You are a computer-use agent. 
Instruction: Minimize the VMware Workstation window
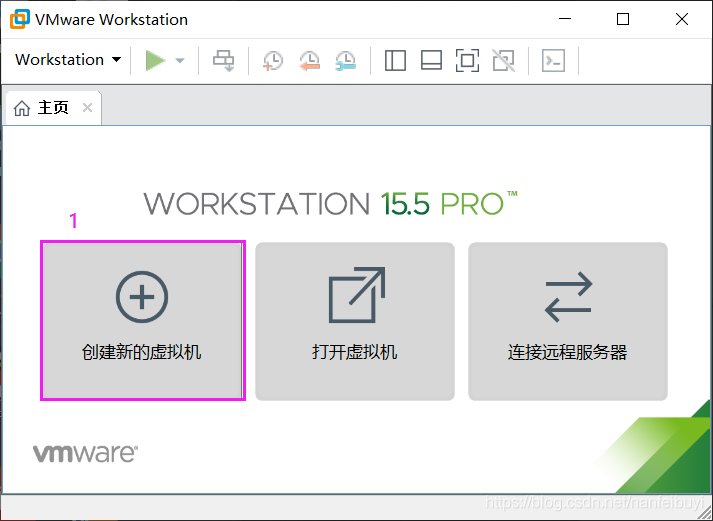coord(565,19)
